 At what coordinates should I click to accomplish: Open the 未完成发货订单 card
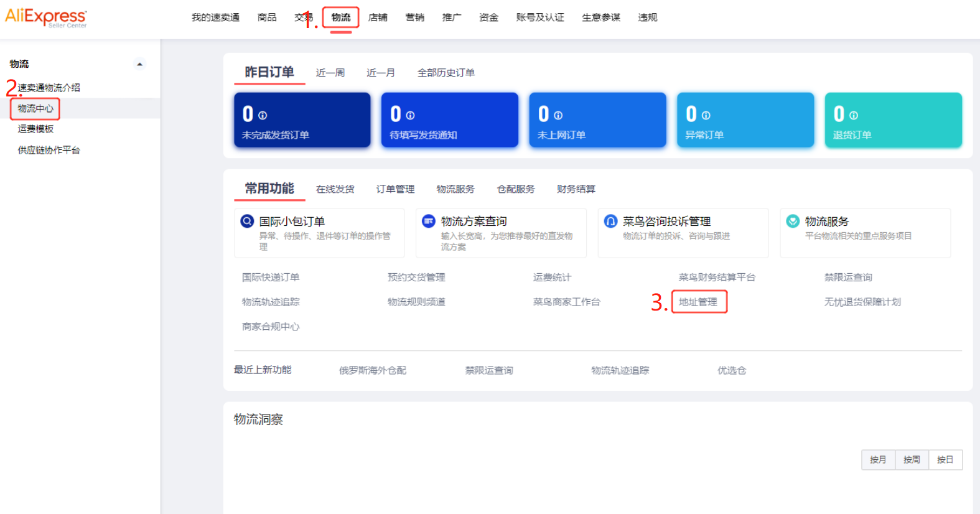[x=302, y=120]
